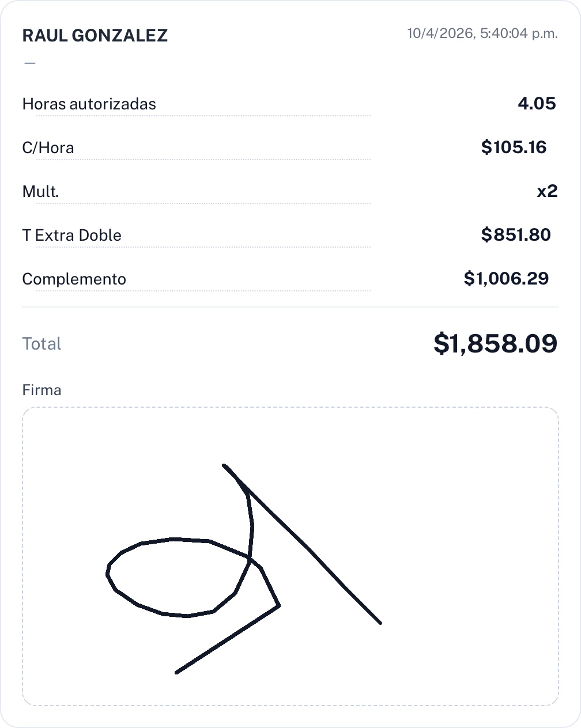Click the long diagonal signature stroke
The image size is (581, 728).
coord(311,552)
